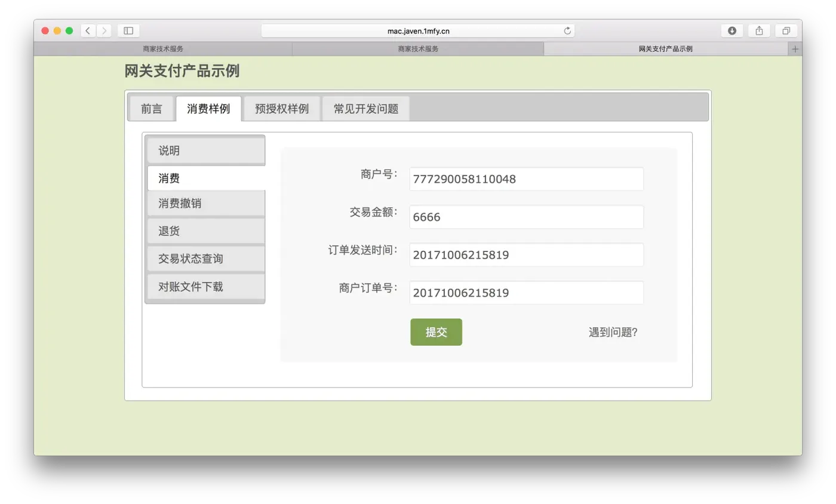Click the 提交 submit button

[436, 332]
